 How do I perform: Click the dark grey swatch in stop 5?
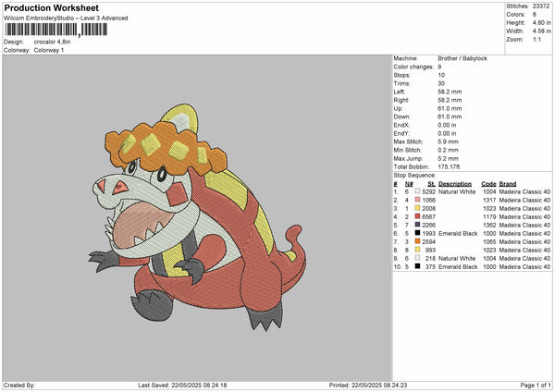tap(418, 225)
